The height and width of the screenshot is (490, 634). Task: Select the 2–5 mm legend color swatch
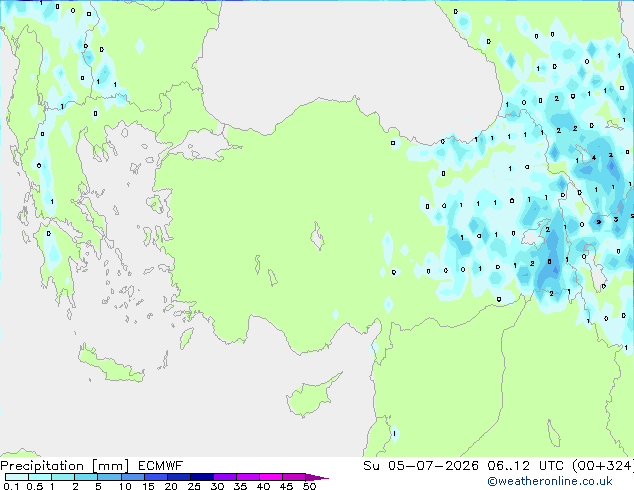click(x=86, y=477)
